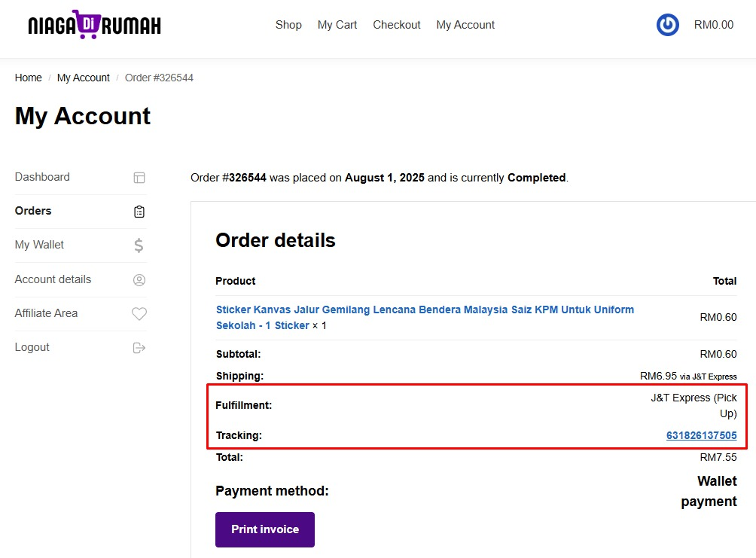This screenshot has height=558, width=756.
Task: Go to Checkout in top navigation
Action: pyautogui.click(x=396, y=25)
